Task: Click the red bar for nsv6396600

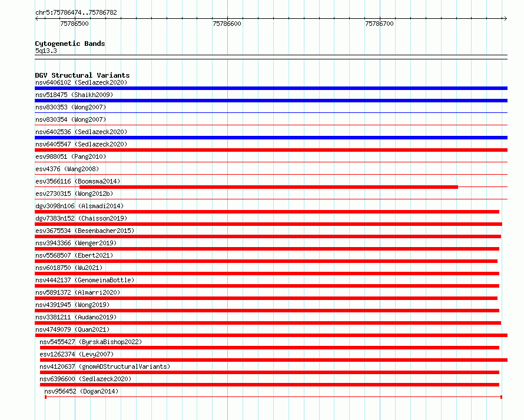Action: (x=269, y=385)
